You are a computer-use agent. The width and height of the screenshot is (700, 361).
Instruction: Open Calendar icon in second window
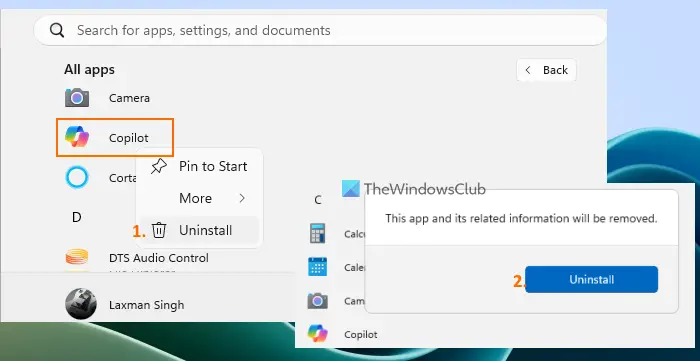(x=317, y=267)
